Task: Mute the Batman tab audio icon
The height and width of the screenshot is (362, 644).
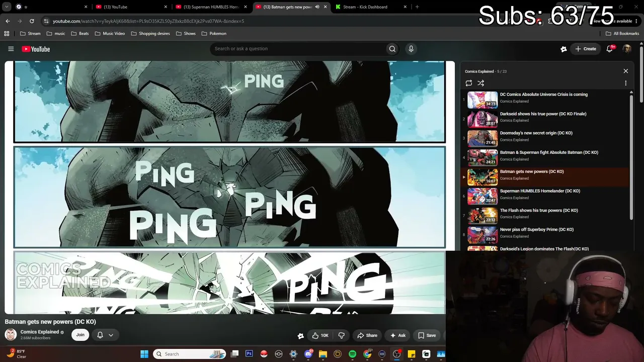Action: coord(317,7)
